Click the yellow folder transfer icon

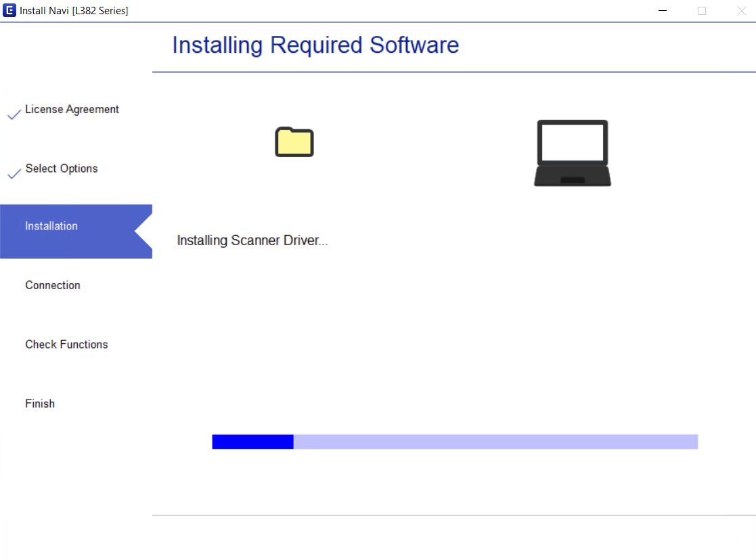pos(294,141)
